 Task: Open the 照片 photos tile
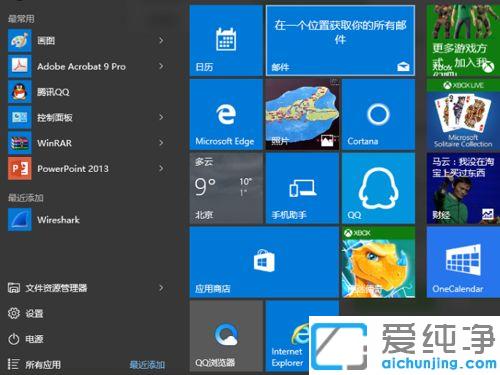pos(302,114)
